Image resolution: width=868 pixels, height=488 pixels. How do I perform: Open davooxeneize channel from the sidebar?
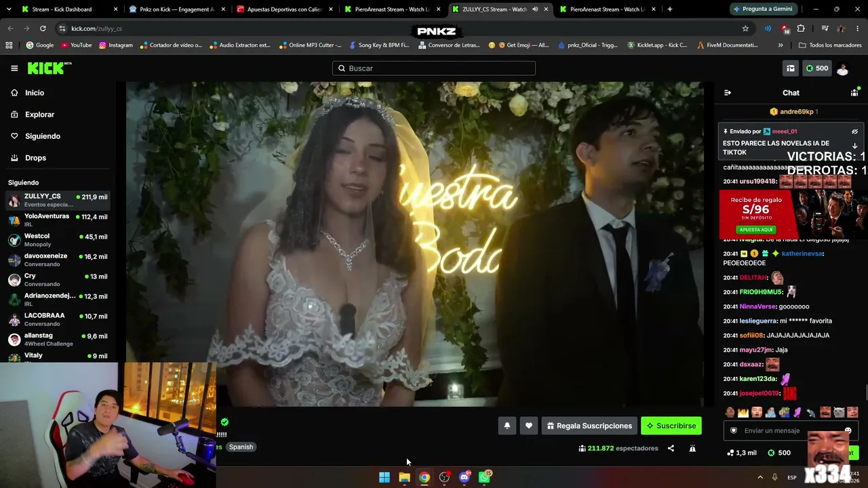pyautogui.click(x=58, y=260)
